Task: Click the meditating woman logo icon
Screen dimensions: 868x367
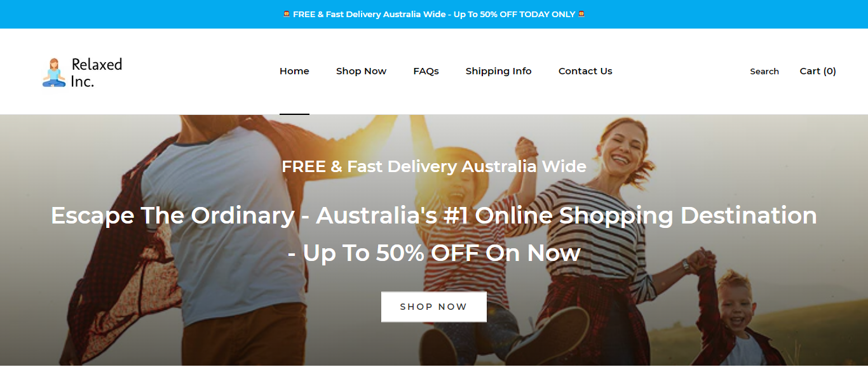Action: [x=54, y=72]
